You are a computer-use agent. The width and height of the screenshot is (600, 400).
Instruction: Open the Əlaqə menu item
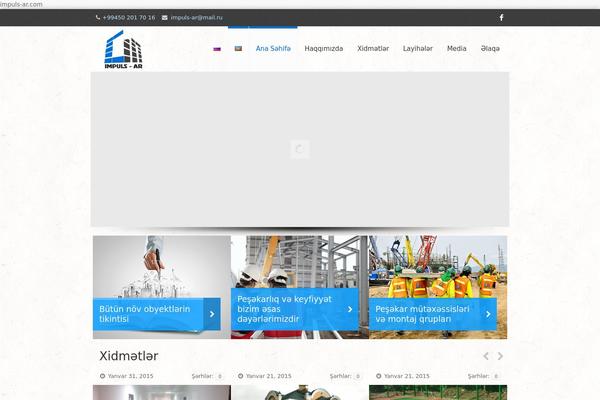[490, 49]
